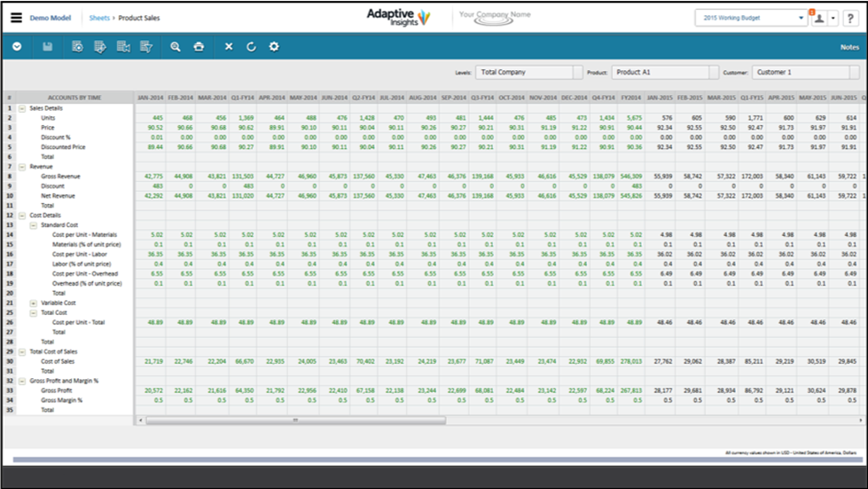
Task: Select the Gross Margin % row label
Action: 61,400
